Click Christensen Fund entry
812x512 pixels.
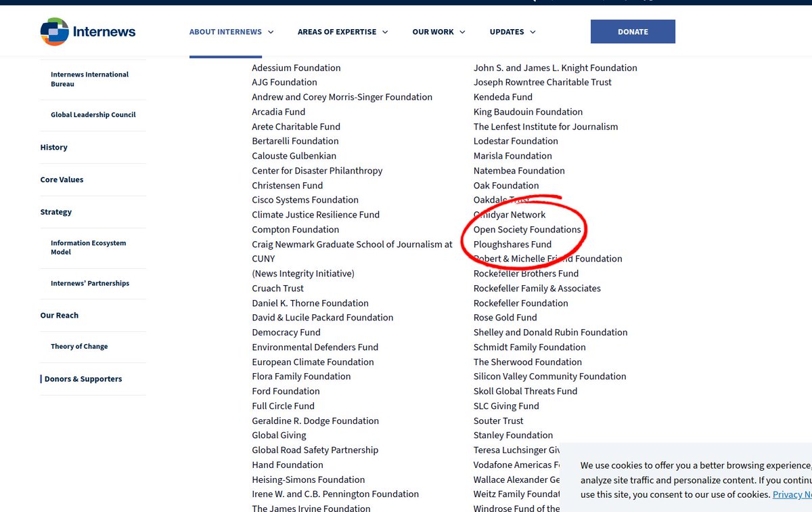pyautogui.click(x=288, y=186)
